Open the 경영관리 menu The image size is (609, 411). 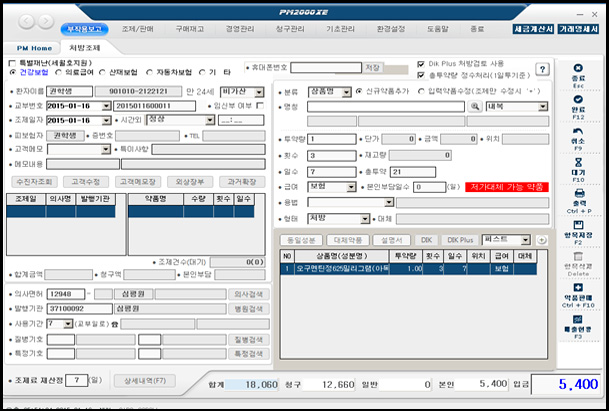pos(240,29)
